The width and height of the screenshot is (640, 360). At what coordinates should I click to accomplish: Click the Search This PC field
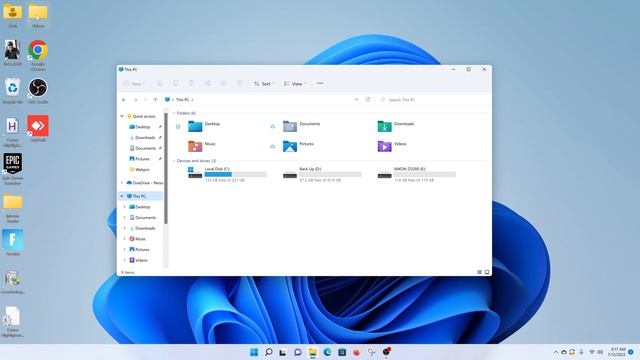pos(433,100)
